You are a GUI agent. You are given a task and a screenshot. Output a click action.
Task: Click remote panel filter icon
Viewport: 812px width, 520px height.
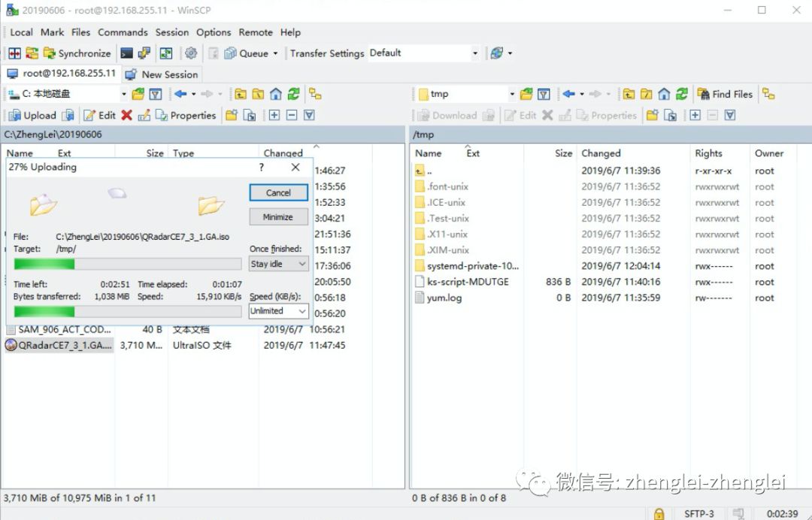(544, 94)
